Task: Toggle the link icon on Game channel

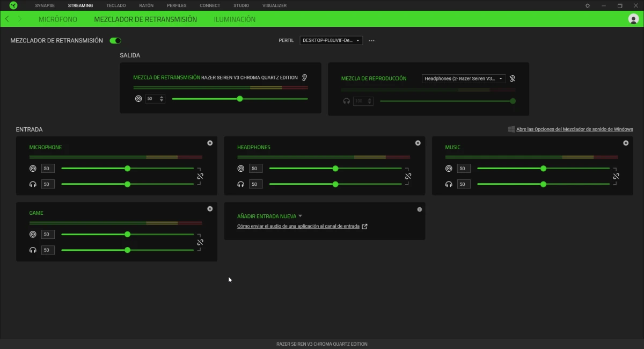Action: point(200,242)
